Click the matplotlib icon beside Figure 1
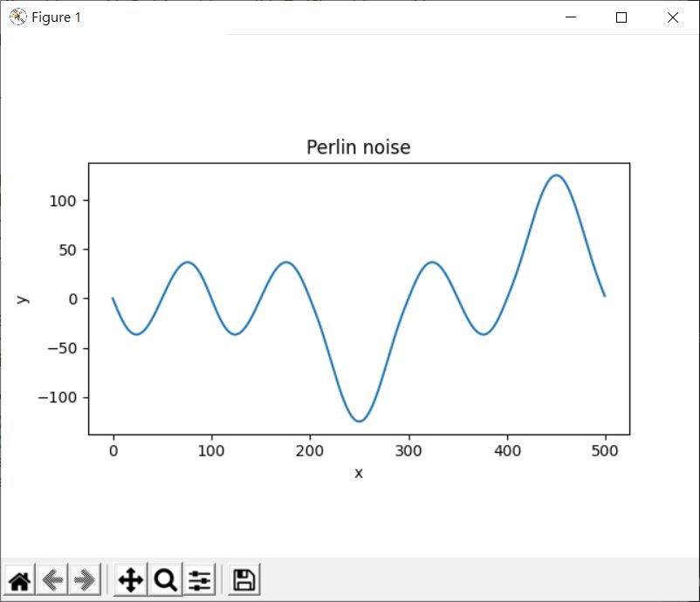Viewport: 700px width, 602px height. (17, 17)
